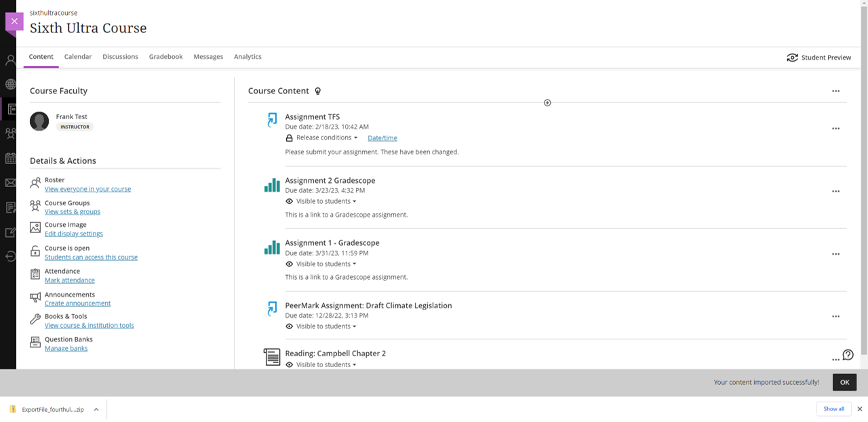Open the calendar icon in left sidebar
Screen dimensions: 868x422
(x=10, y=158)
